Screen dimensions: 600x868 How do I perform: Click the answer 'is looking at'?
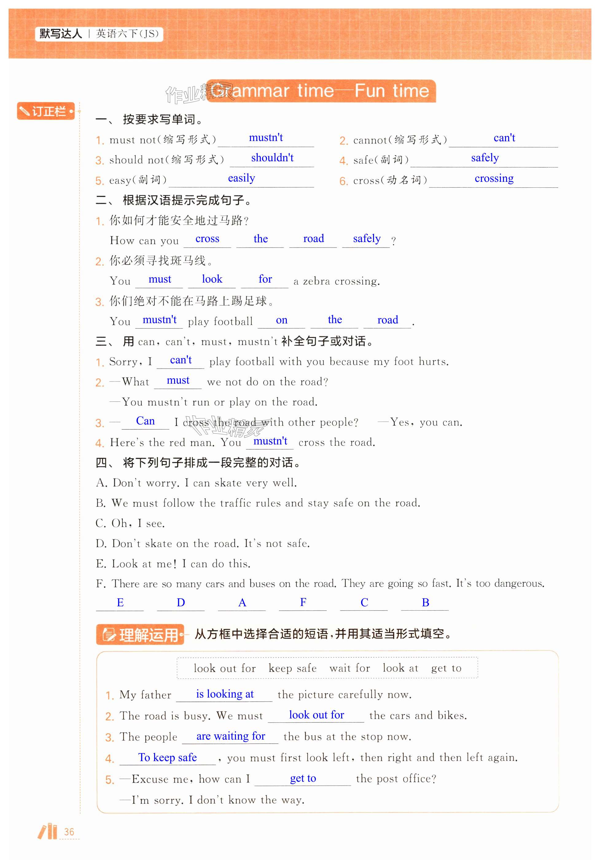[x=224, y=694]
